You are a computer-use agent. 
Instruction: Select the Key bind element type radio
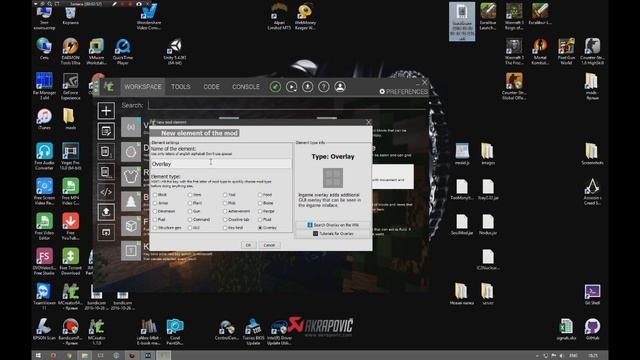[x=225, y=227]
